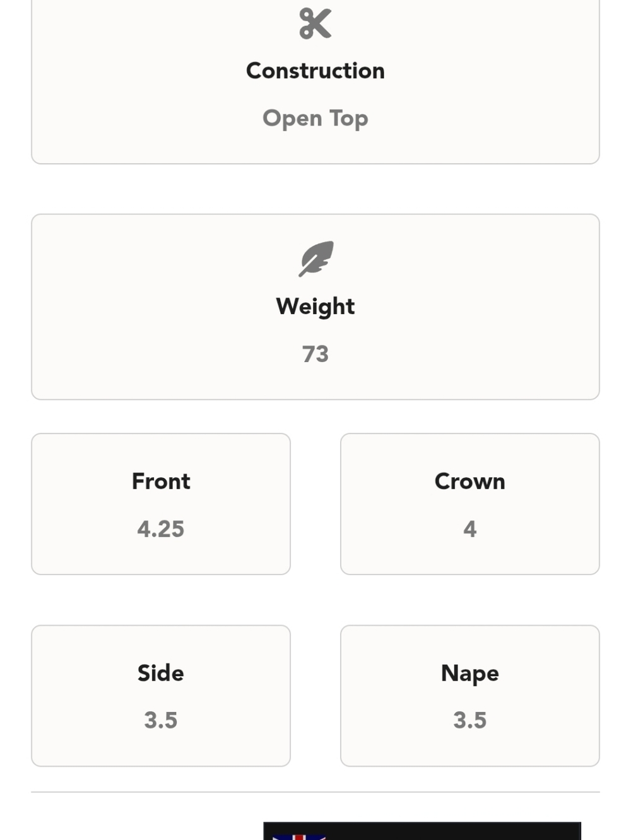This screenshot has height=840, width=631.
Task: Select the Construction heading text
Action: tap(315, 71)
